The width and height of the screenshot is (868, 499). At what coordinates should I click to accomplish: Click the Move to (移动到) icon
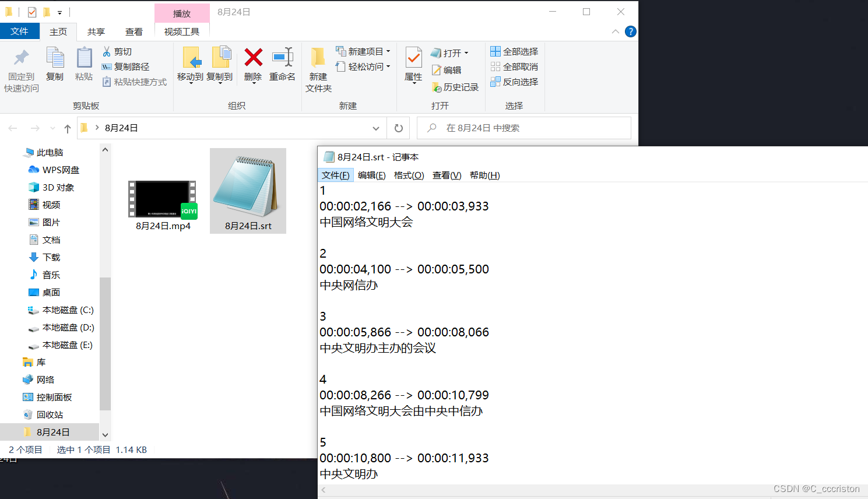(x=191, y=58)
